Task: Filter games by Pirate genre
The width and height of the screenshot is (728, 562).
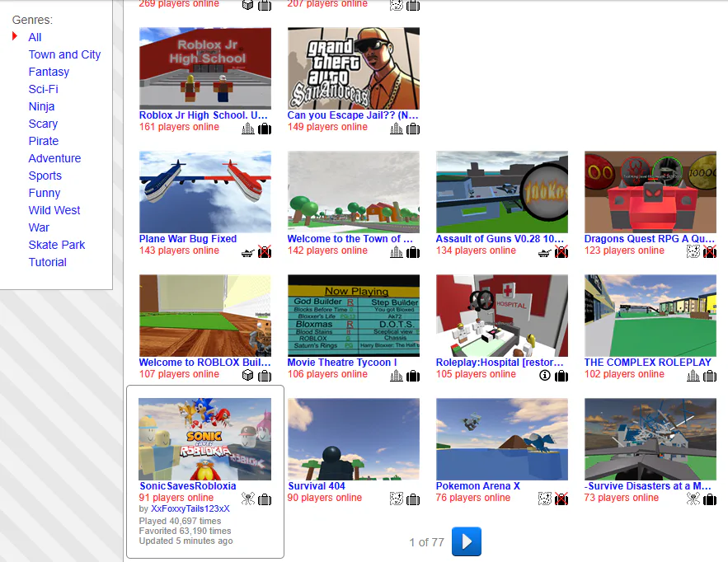Action: [x=44, y=141]
